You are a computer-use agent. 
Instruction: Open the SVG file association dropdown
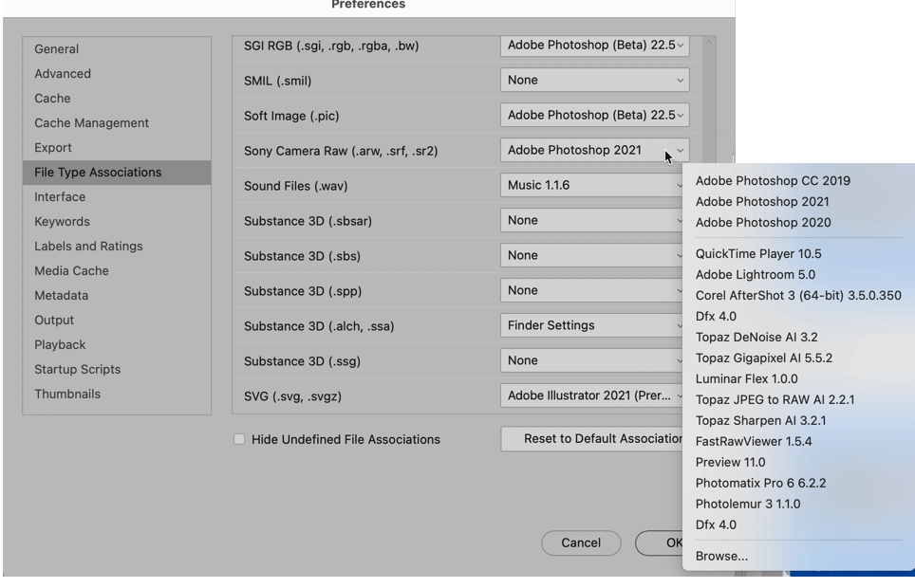pos(594,395)
